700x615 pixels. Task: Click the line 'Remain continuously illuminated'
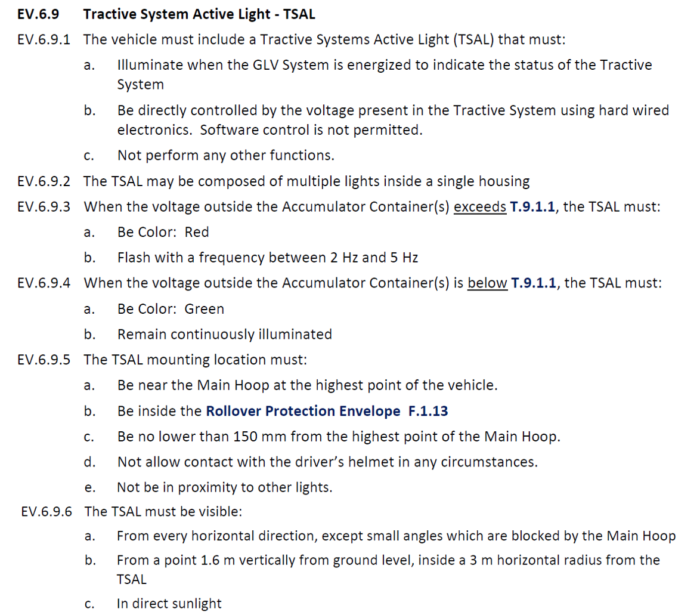click(x=224, y=334)
